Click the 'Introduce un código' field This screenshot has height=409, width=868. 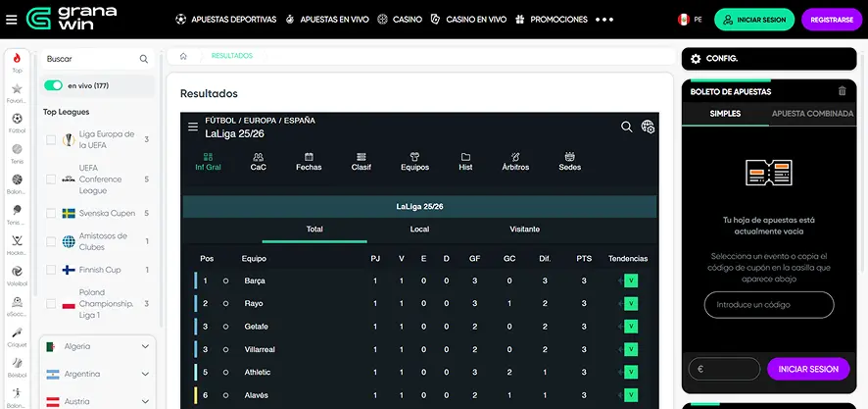tap(769, 305)
